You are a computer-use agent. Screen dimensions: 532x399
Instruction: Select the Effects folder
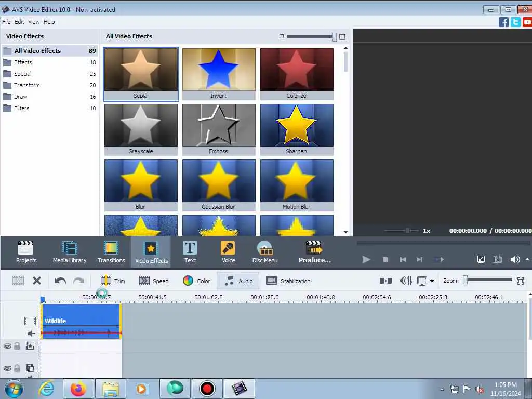pos(49,62)
